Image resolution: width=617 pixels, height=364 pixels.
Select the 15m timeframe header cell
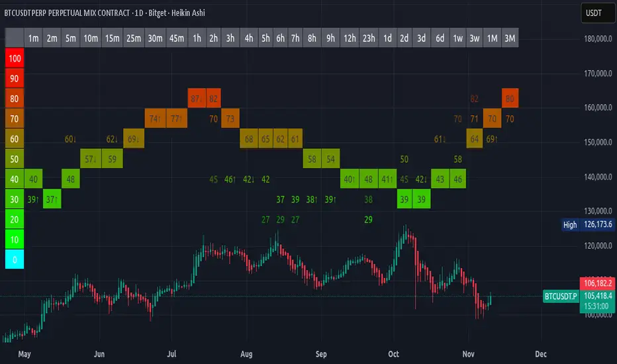(112, 38)
